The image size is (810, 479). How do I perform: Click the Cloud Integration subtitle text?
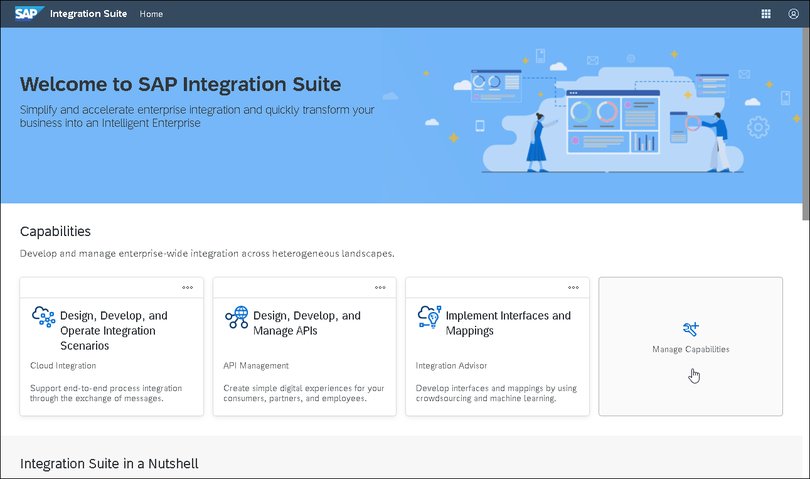click(x=63, y=365)
